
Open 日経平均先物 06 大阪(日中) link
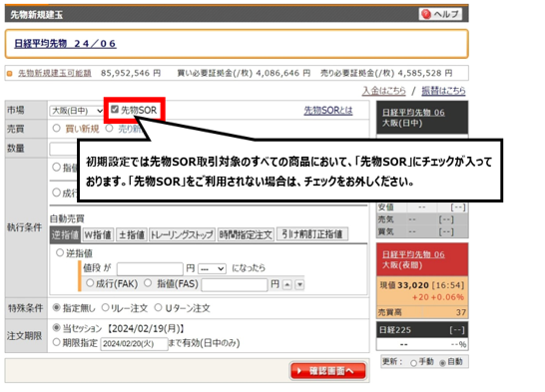point(413,113)
